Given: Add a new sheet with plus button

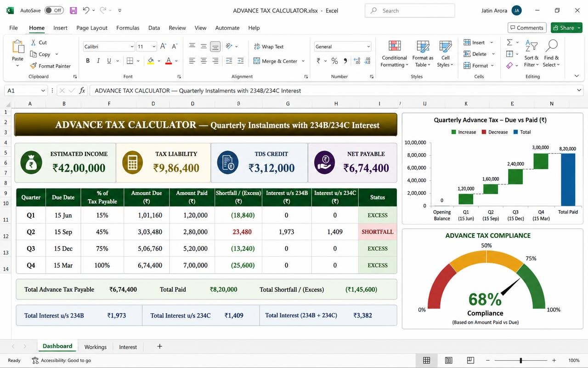Looking at the screenshot, I should coord(159,346).
